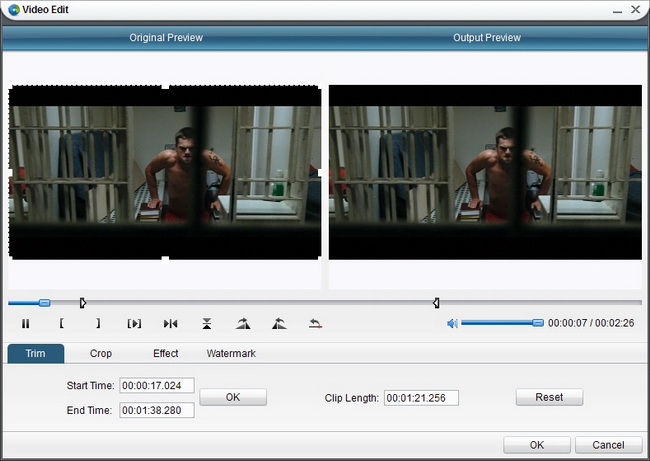This screenshot has height=461, width=650.
Task: Pause the video playback
Action: [26, 323]
